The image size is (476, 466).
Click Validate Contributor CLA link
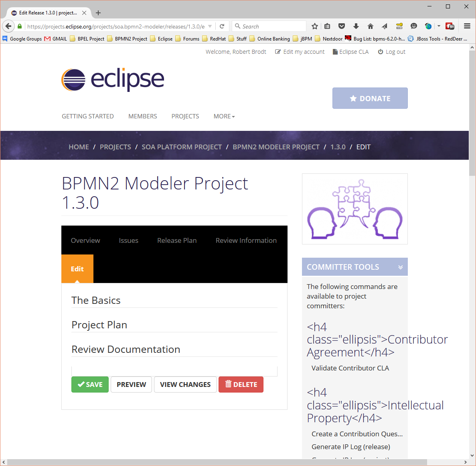click(350, 368)
